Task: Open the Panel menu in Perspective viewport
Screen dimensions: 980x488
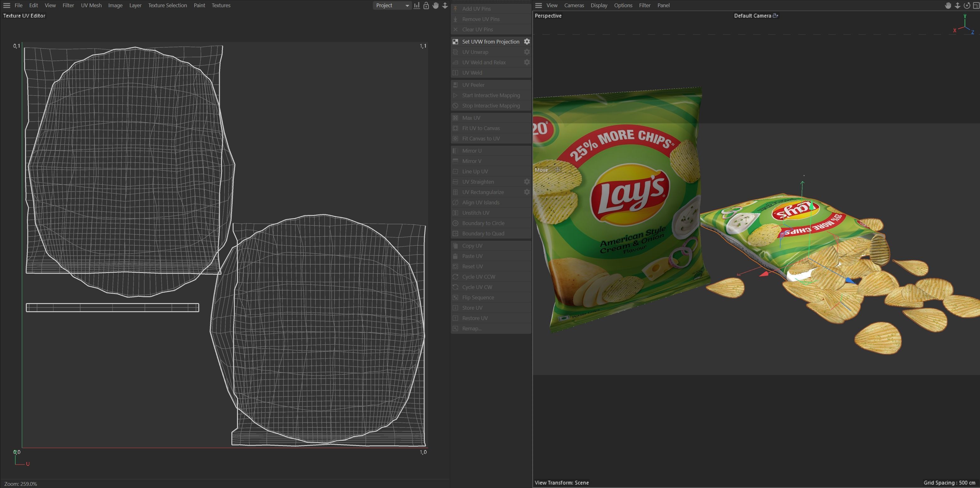Action: (663, 5)
